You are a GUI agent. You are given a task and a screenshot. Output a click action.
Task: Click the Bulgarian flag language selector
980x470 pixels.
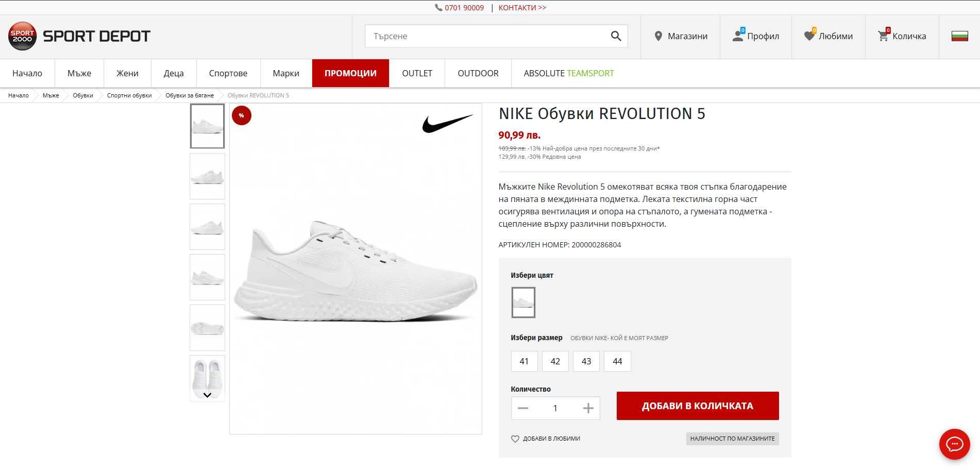(x=959, y=36)
